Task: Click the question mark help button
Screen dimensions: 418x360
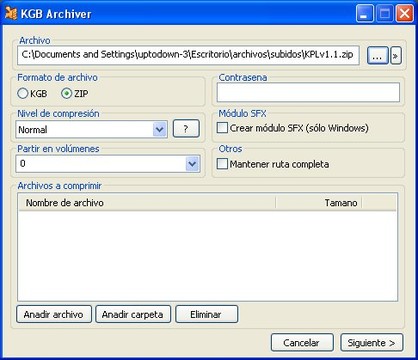Action: click(186, 129)
